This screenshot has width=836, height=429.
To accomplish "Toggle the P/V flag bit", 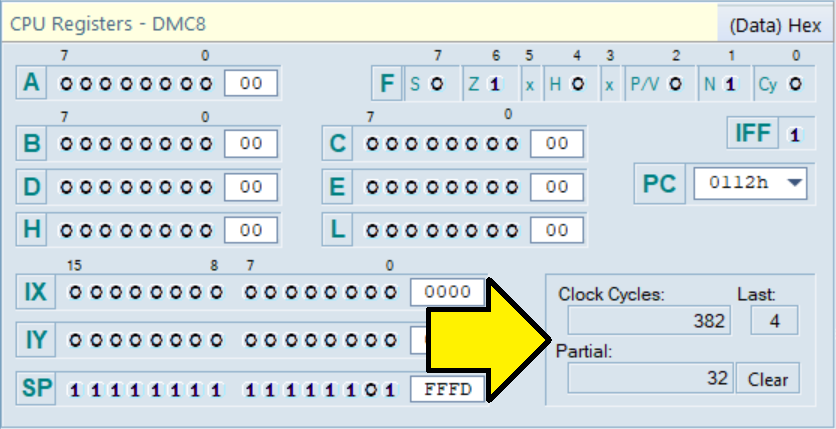I will point(676,84).
